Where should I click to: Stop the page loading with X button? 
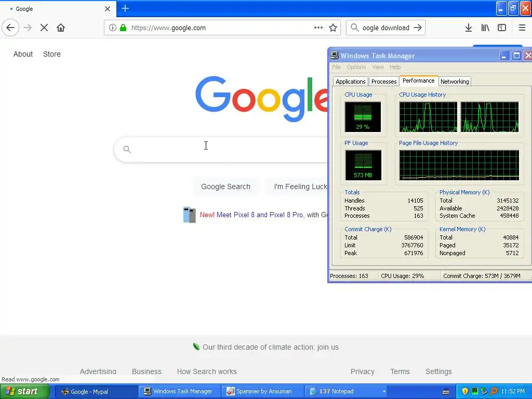44,28
